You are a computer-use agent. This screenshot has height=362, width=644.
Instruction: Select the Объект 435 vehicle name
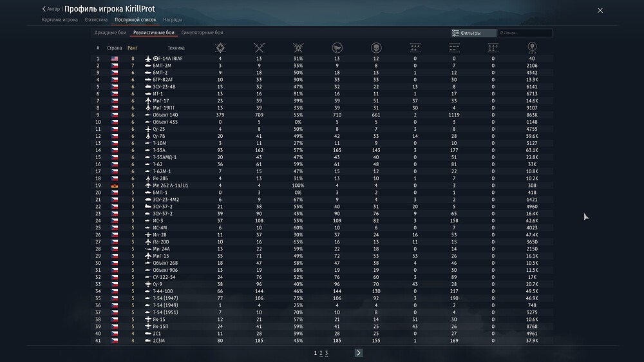tap(165, 122)
